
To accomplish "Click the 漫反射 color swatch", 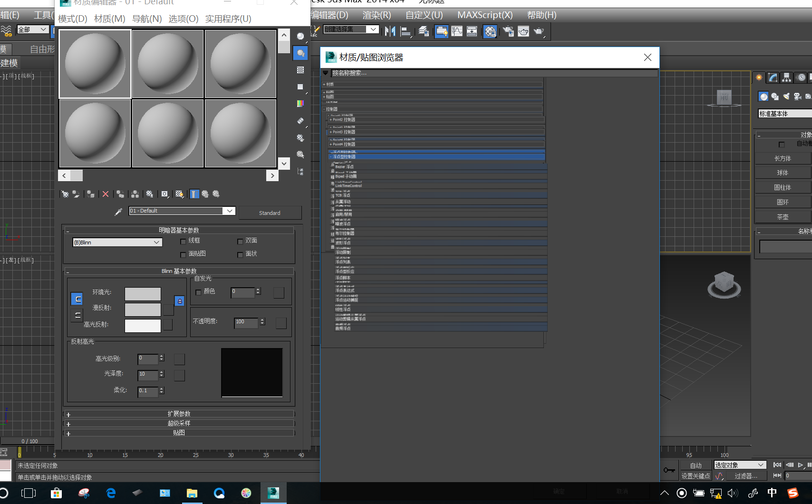I will click(x=143, y=310).
